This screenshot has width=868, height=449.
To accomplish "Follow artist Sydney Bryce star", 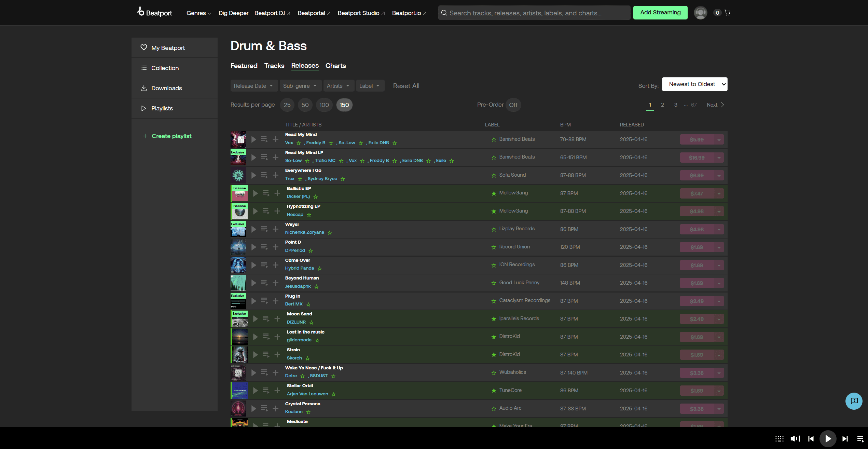I will click(x=343, y=179).
